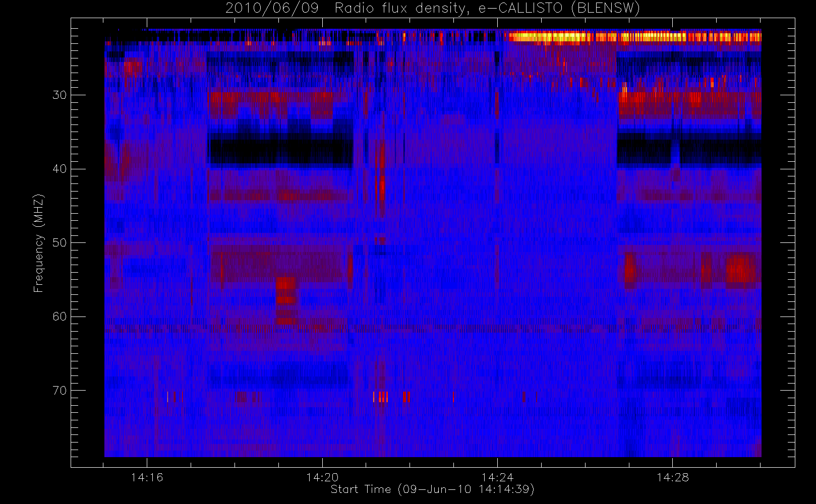
Task: Click the bright yellow burst near 14:25 at top
Action: [x=547, y=37]
